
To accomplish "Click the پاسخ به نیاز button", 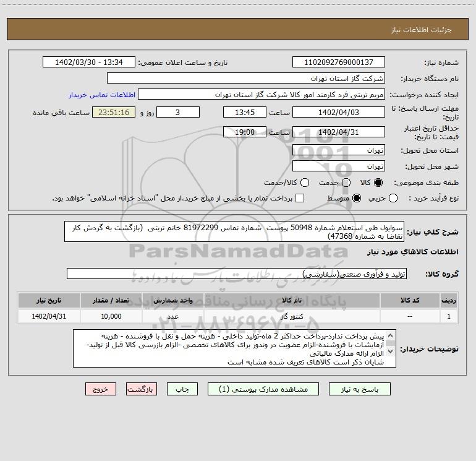I will [x=360, y=389].
